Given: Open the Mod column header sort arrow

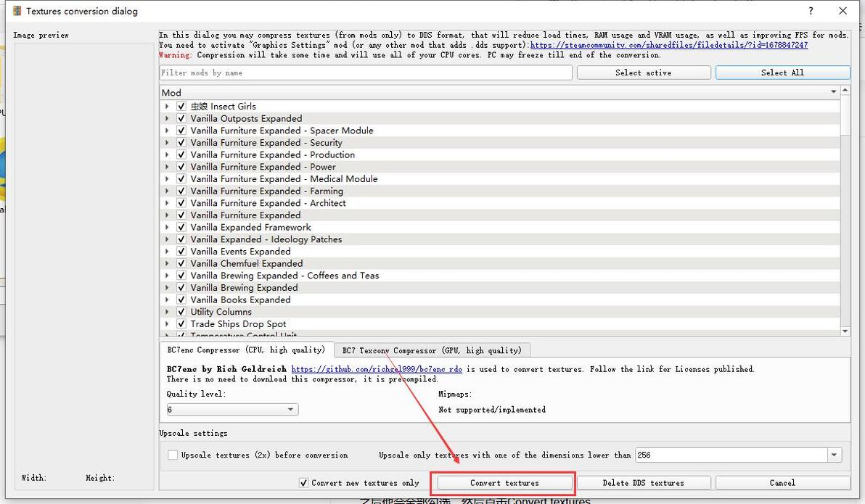Looking at the screenshot, I should pyautogui.click(x=834, y=92).
